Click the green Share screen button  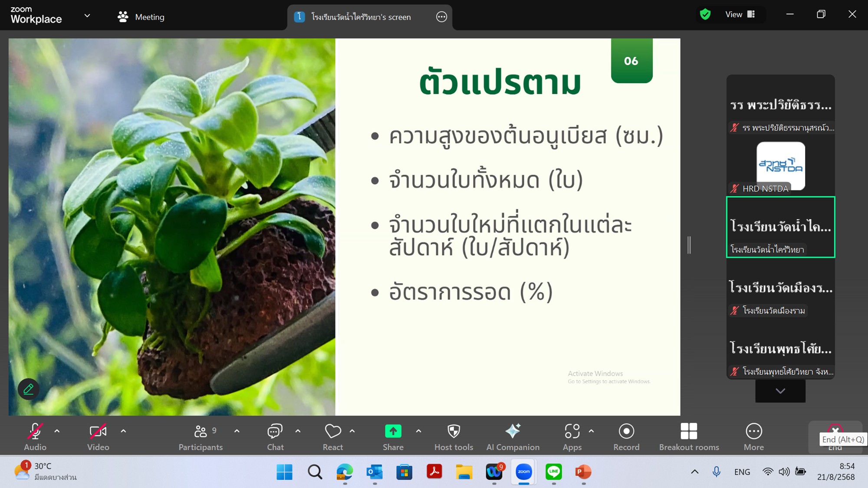tap(393, 431)
